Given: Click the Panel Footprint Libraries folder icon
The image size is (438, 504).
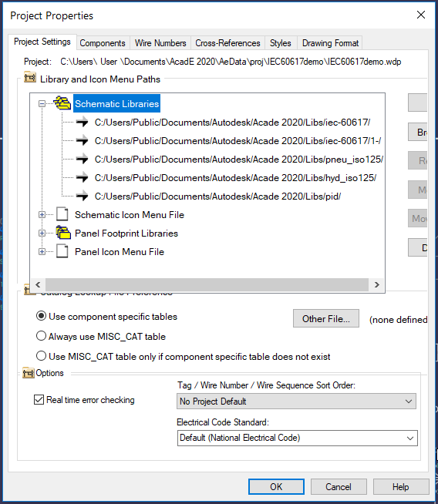Looking at the screenshot, I should [x=63, y=233].
